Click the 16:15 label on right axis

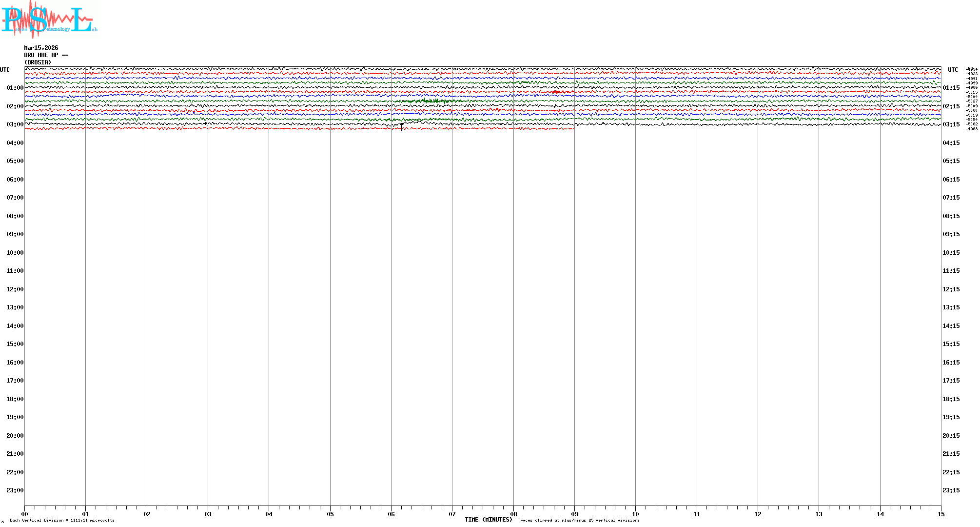951,363
